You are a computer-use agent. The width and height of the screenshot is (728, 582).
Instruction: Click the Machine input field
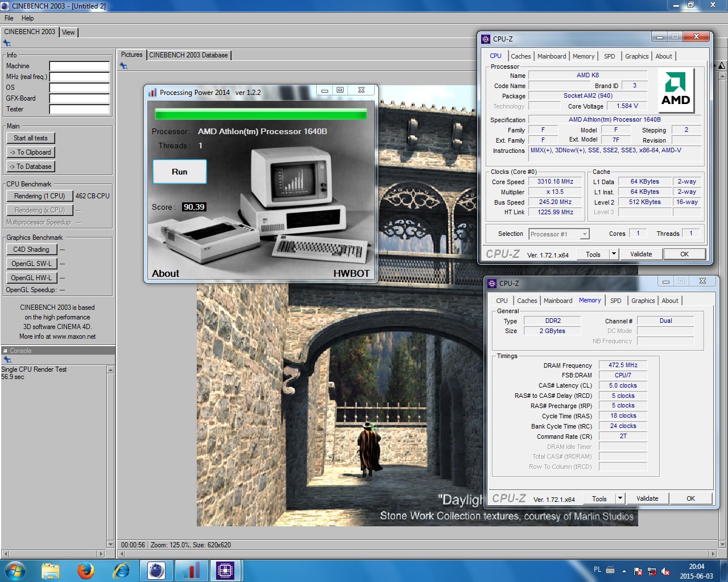80,66
